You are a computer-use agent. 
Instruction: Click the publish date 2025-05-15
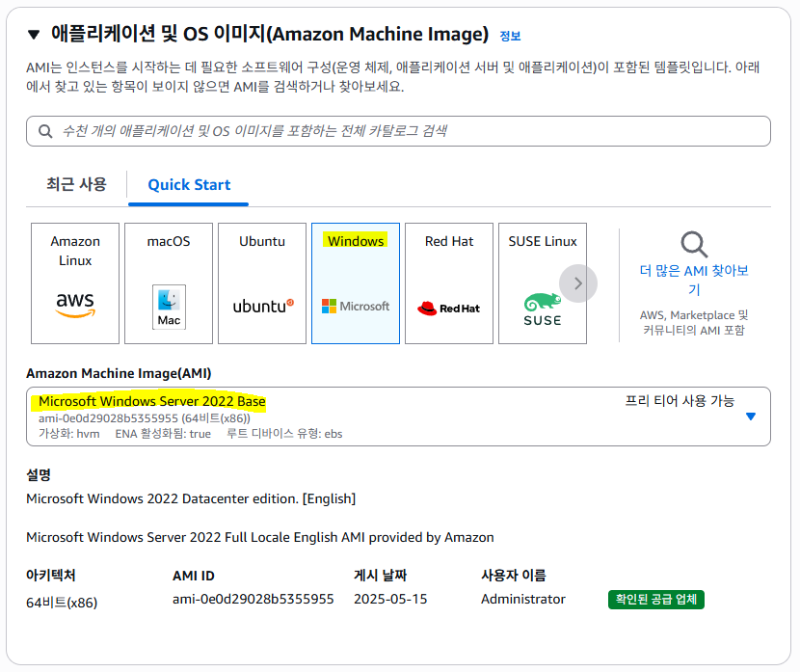coord(390,599)
